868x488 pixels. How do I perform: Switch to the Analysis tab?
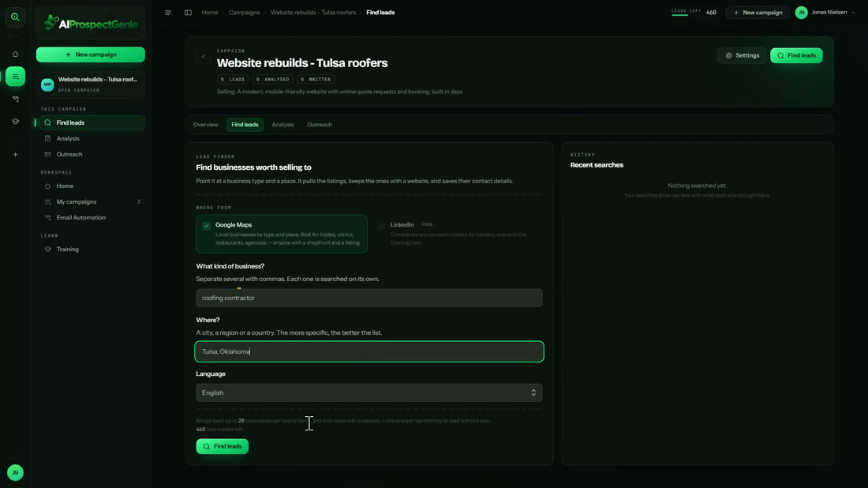282,125
